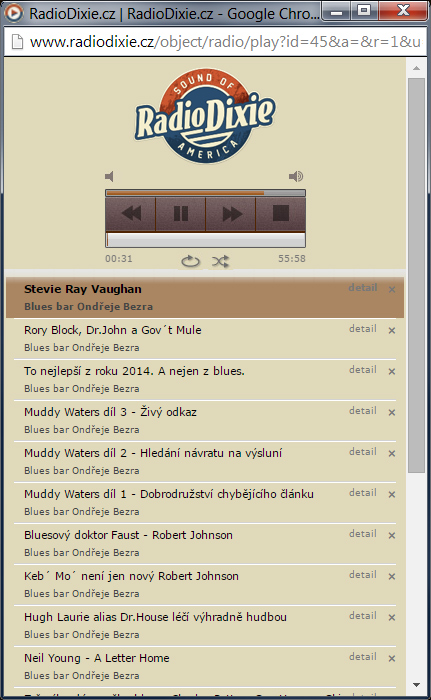Screen dimensions: 431x700
Task: Click the loud volume speaker icon
Action: point(296,176)
